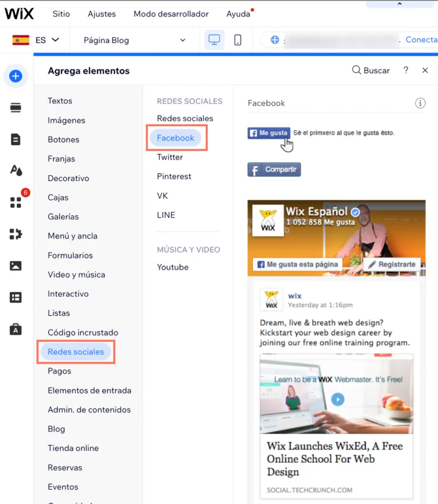Select the Botones category
438x504 pixels.
click(x=63, y=139)
